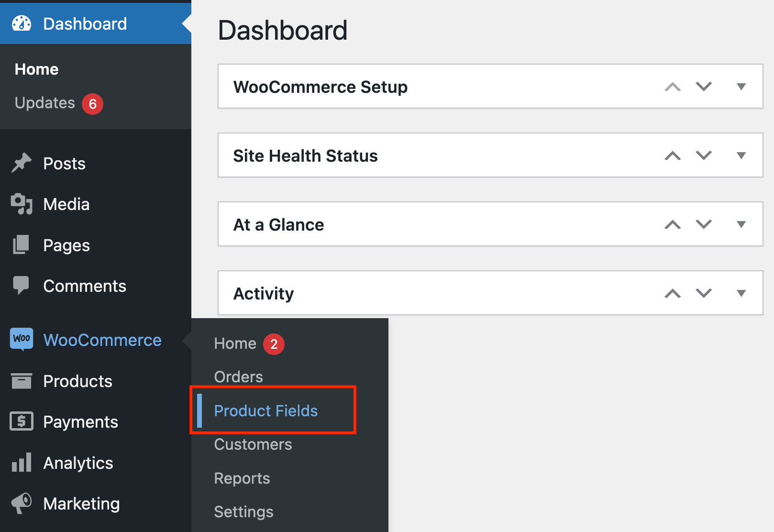
Task: Move Site Health Status panel up
Action: tap(673, 155)
